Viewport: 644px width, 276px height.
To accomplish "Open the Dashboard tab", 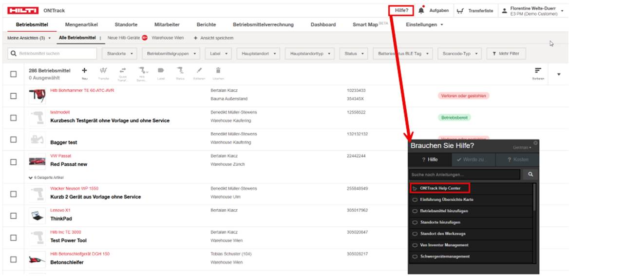I will [323, 25].
